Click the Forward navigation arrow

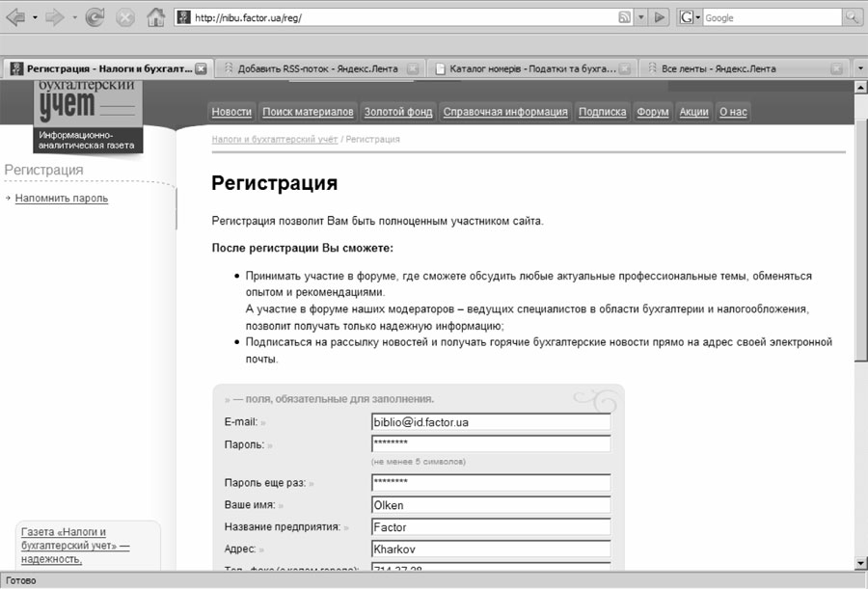pyautogui.click(x=54, y=17)
